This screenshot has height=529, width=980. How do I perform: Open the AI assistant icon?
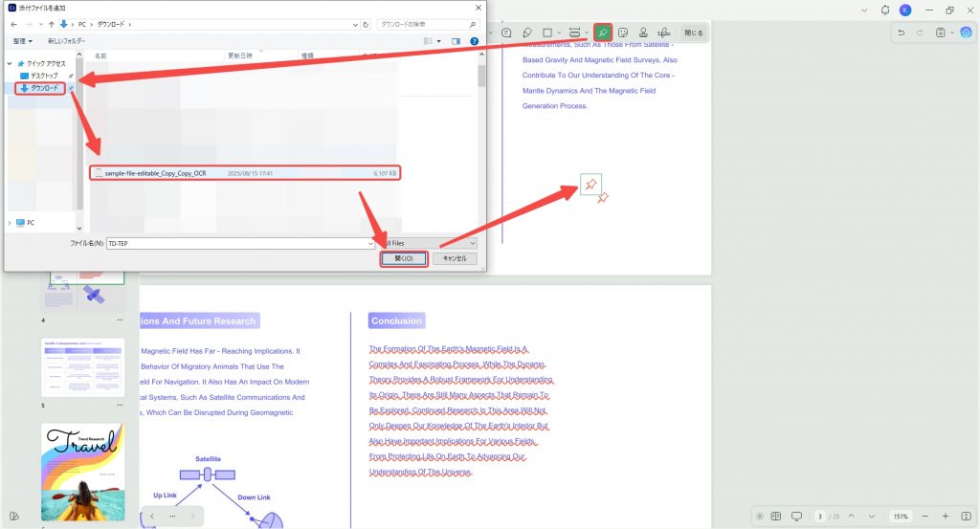tap(966, 33)
